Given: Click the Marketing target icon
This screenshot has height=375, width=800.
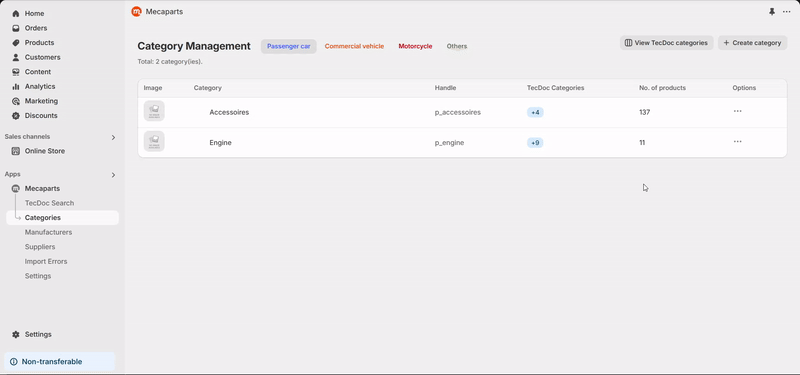Looking at the screenshot, I should click(x=16, y=101).
